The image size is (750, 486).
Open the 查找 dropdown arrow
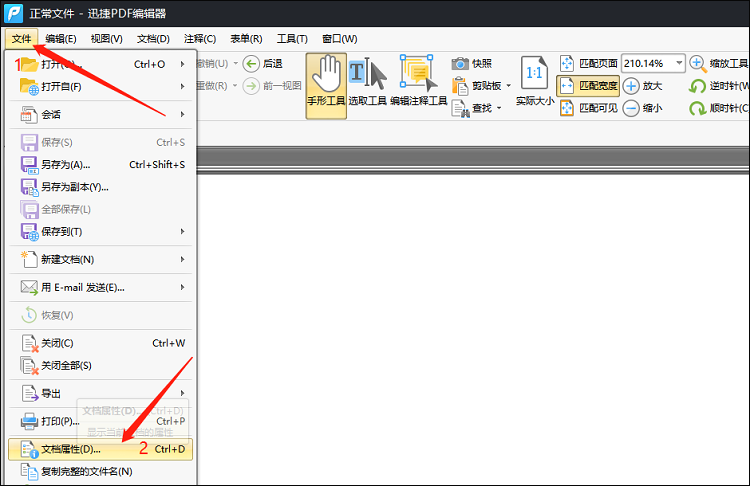tap(499, 108)
